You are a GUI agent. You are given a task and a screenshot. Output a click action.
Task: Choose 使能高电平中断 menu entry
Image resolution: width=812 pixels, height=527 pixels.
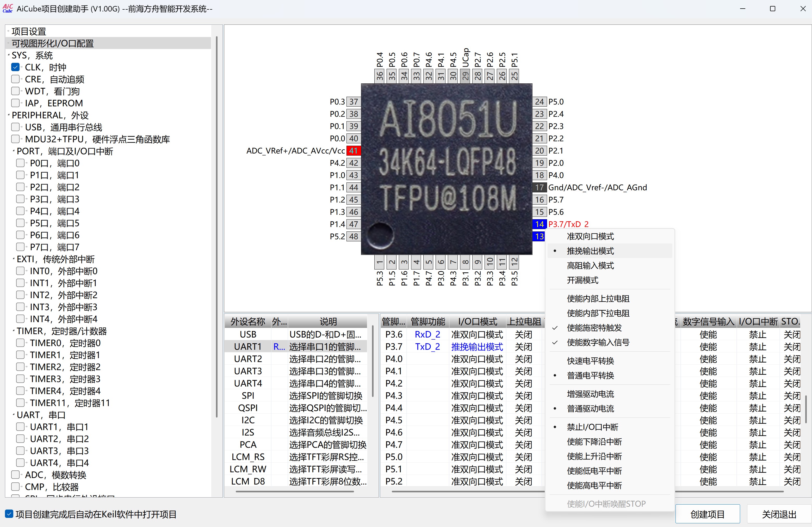(x=610, y=485)
